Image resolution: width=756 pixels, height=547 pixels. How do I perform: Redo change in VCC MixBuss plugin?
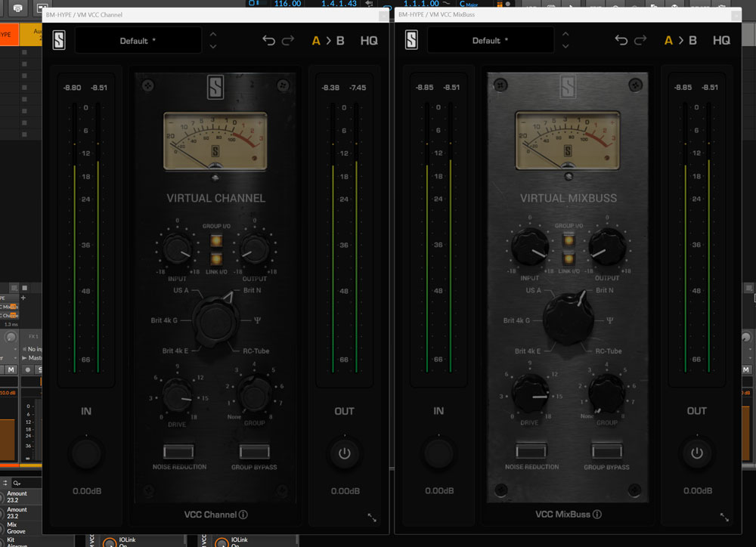point(640,41)
